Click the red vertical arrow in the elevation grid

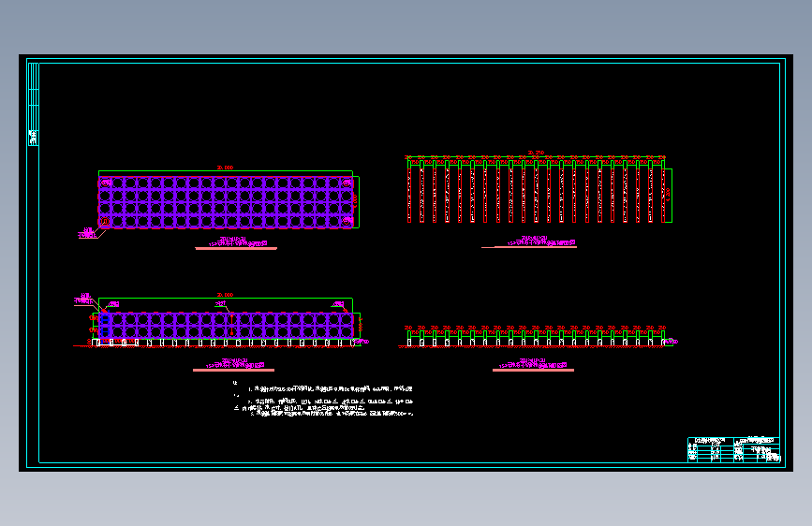tap(231, 325)
